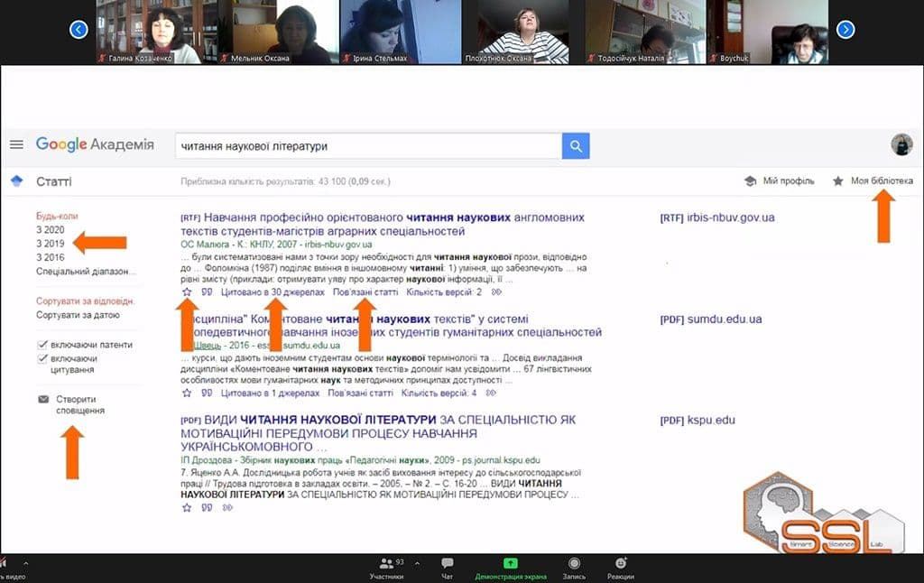Open Пов'язані статті for the first result
Screen dimensions: 924x583
click(365, 291)
